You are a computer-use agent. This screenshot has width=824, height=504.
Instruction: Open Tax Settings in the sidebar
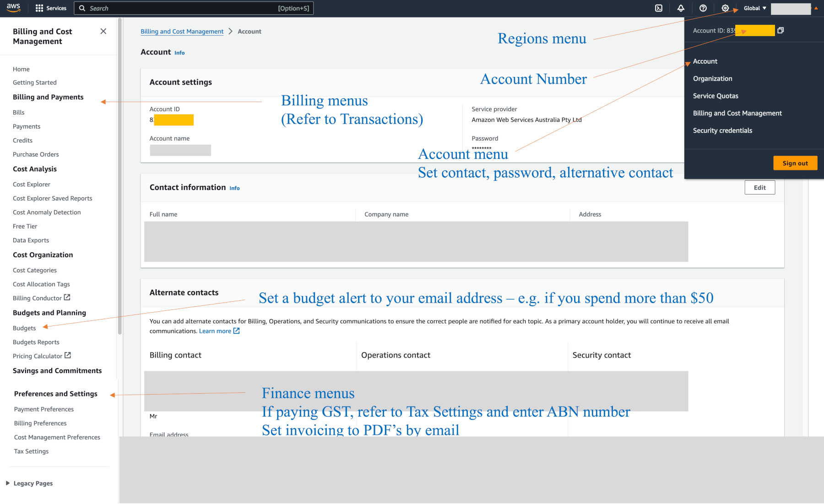pos(31,451)
